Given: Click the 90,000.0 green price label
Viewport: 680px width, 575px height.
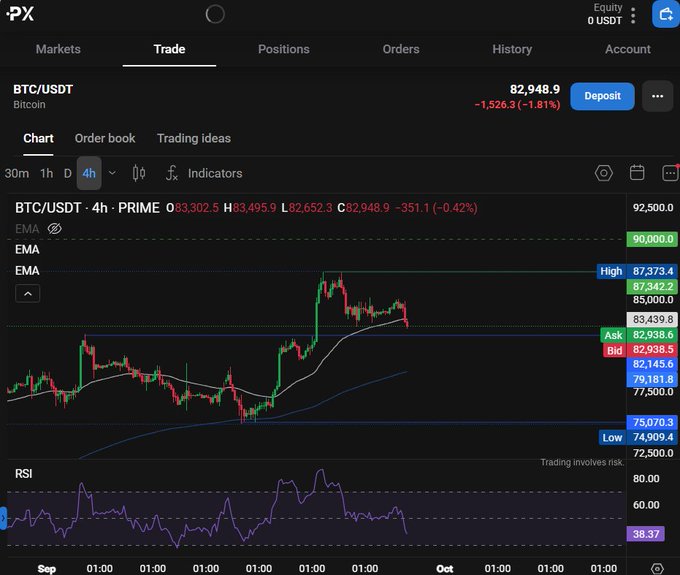Looking at the screenshot, I should 652,239.
